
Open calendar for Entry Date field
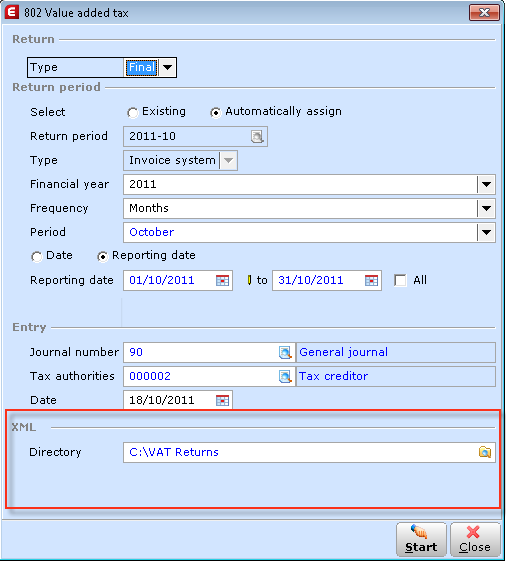coord(222,400)
